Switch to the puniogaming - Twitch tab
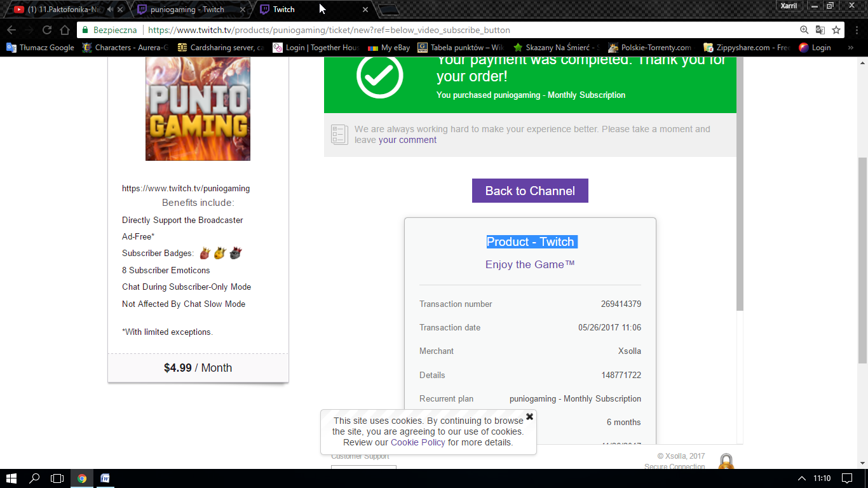 point(191,10)
